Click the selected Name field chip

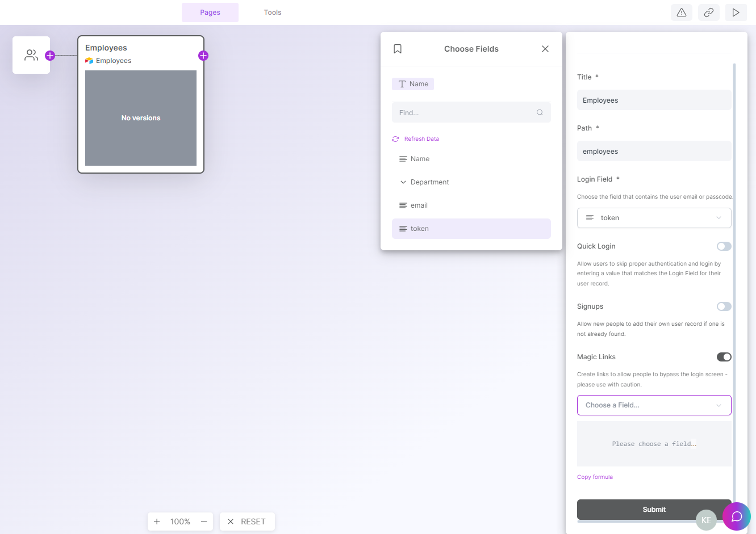(x=413, y=84)
